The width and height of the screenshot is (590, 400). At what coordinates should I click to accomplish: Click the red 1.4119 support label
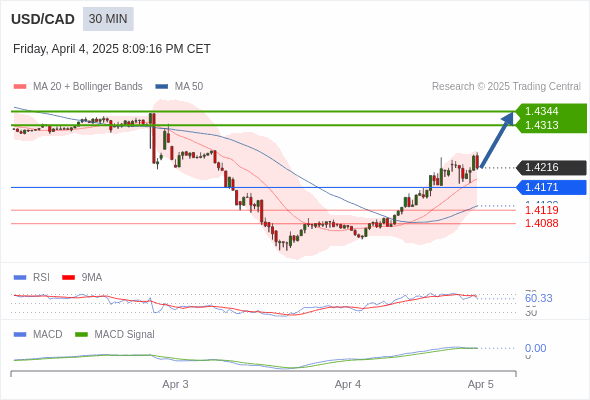(x=541, y=210)
